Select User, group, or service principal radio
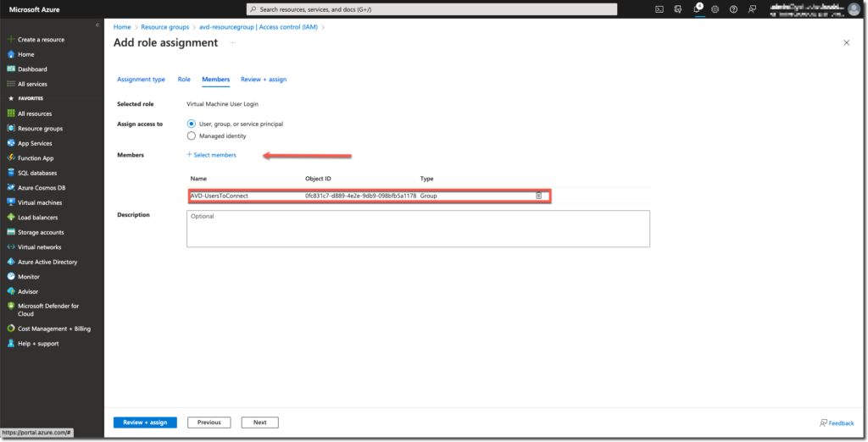This screenshot has height=442, width=868. [x=191, y=124]
